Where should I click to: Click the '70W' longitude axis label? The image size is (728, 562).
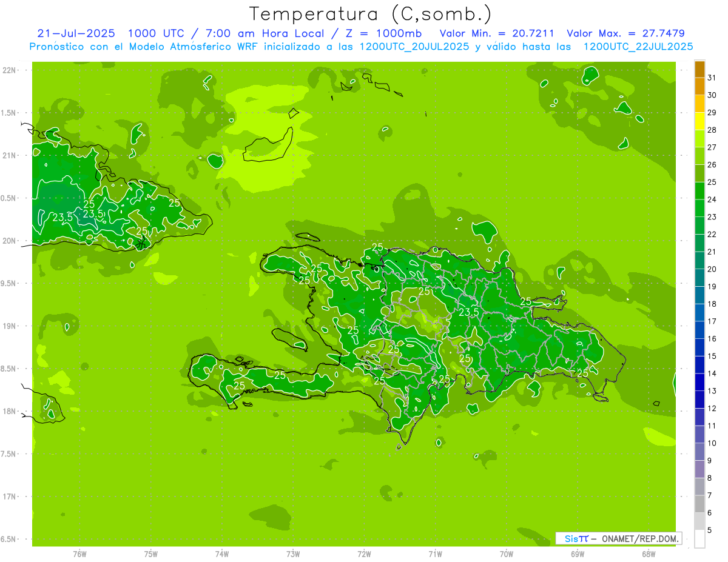tap(507, 554)
